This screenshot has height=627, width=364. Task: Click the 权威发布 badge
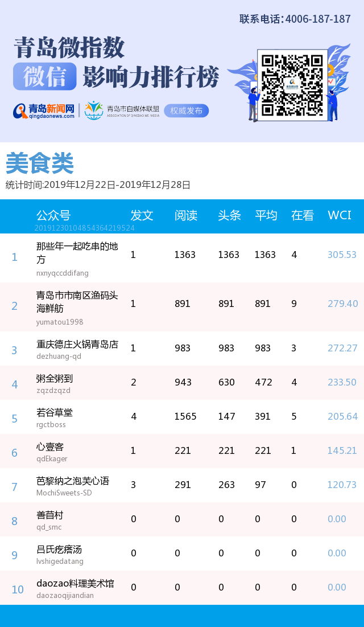click(x=186, y=110)
